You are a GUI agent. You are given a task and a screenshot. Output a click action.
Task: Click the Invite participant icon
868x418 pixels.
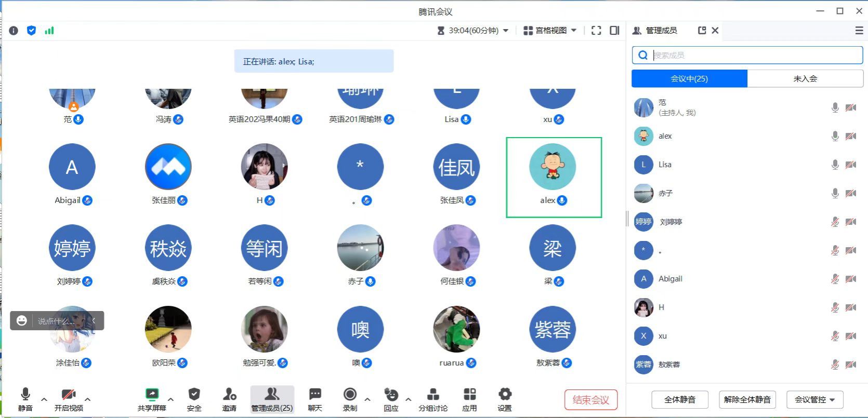[x=229, y=399]
